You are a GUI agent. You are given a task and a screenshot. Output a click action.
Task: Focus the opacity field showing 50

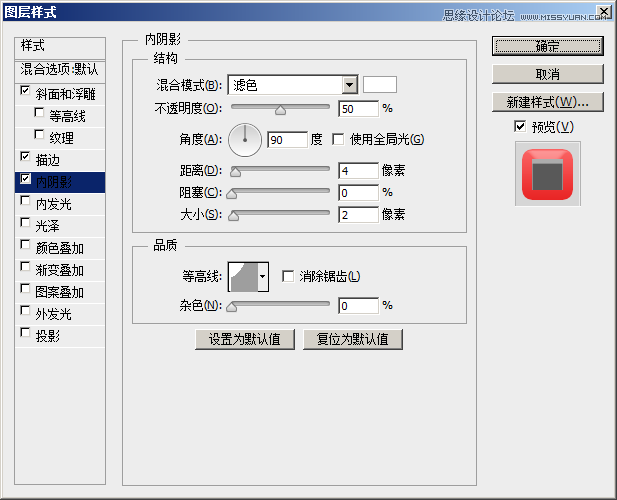tap(358, 109)
